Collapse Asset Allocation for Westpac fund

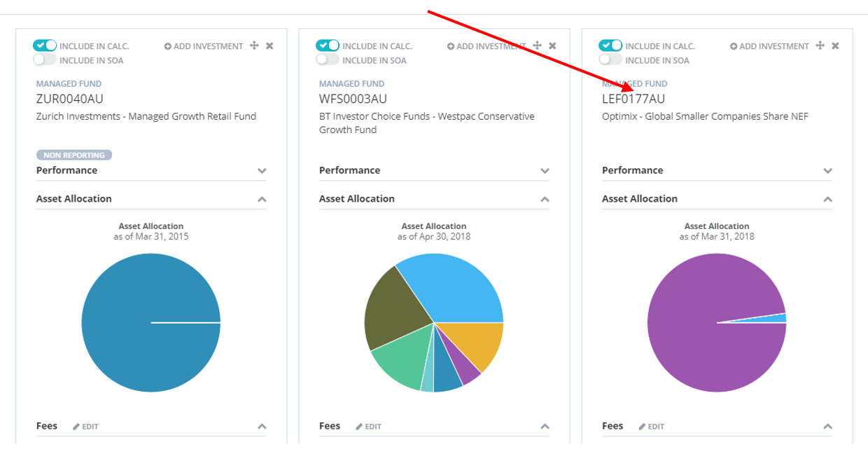tap(545, 200)
